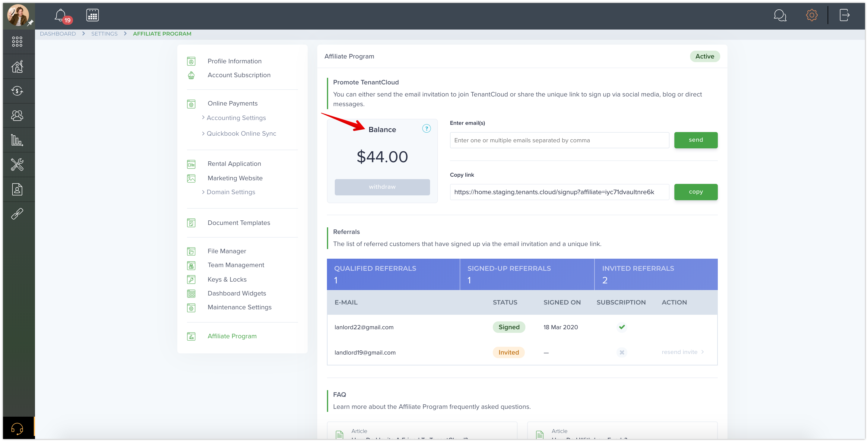Viewport: 868px width, 442px height.
Task: Open the accounting dollar icon in sidebar
Action: click(x=17, y=91)
